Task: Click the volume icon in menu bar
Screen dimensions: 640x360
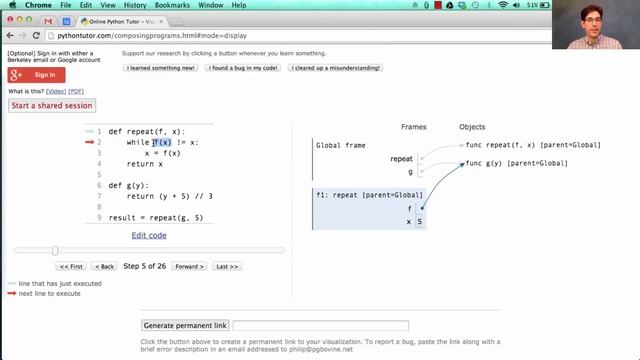Action: (x=516, y=5)
